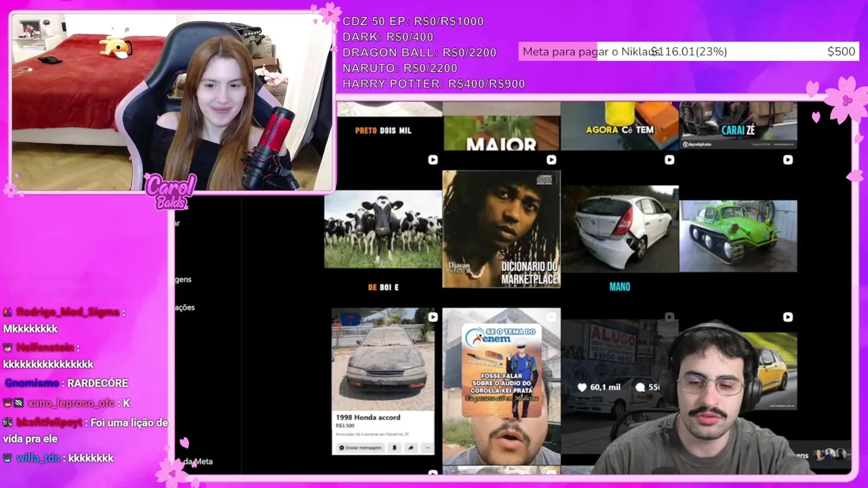This screenshot has height=488, width=868.
Task: Click reel icon on yellow car thumbnail
Action: [787, 317]
